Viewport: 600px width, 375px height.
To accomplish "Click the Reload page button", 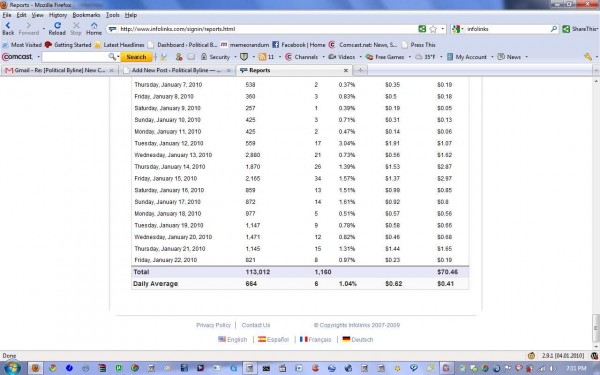I will pos(57,28).
